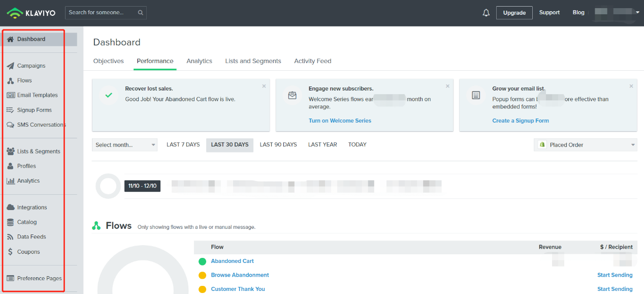The image size is (644, 294).
Task: Open the Customer Thank You flow
Action: pos(238,289)
